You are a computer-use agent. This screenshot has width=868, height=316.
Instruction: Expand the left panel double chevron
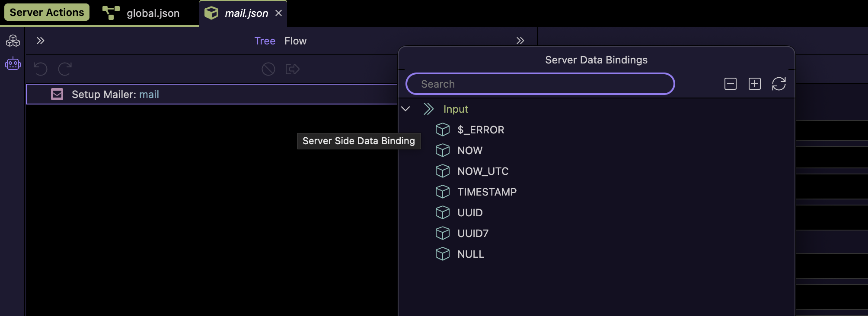point(40,41)
